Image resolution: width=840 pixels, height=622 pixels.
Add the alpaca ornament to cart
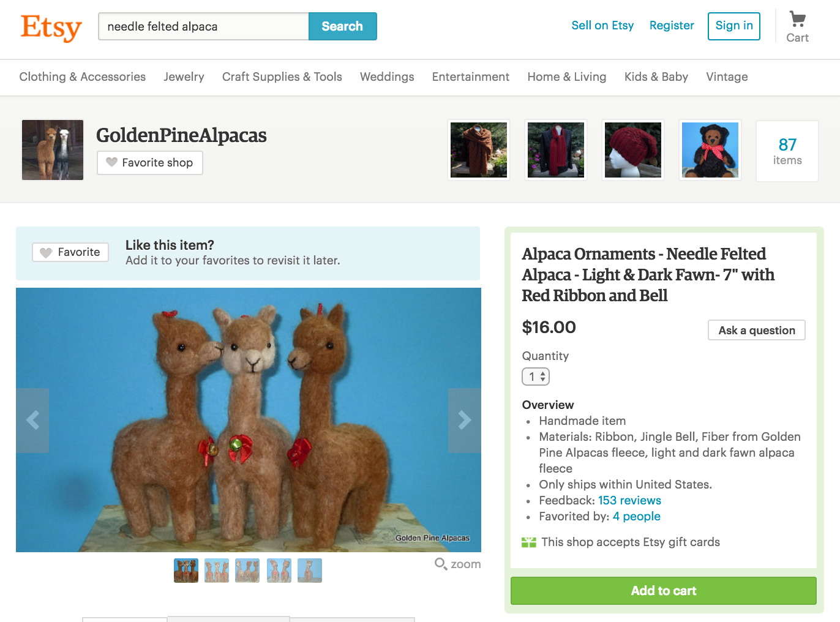[664, 591]
